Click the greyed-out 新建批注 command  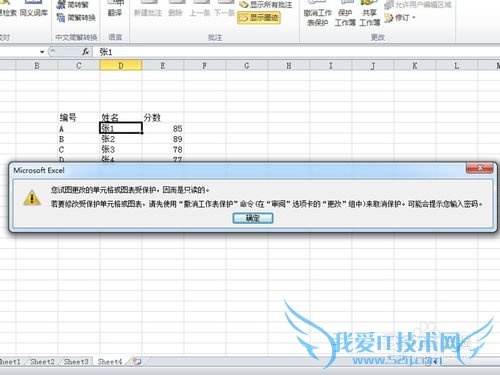click(148, 10)
